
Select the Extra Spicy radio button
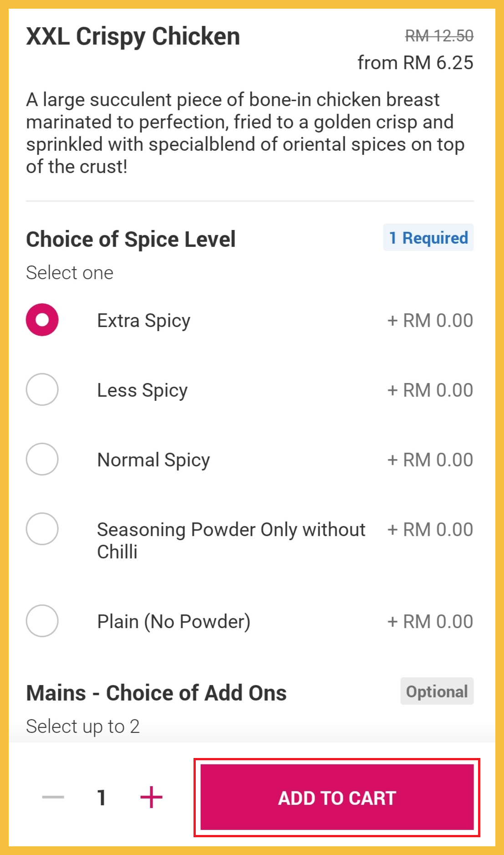point(42,320)
